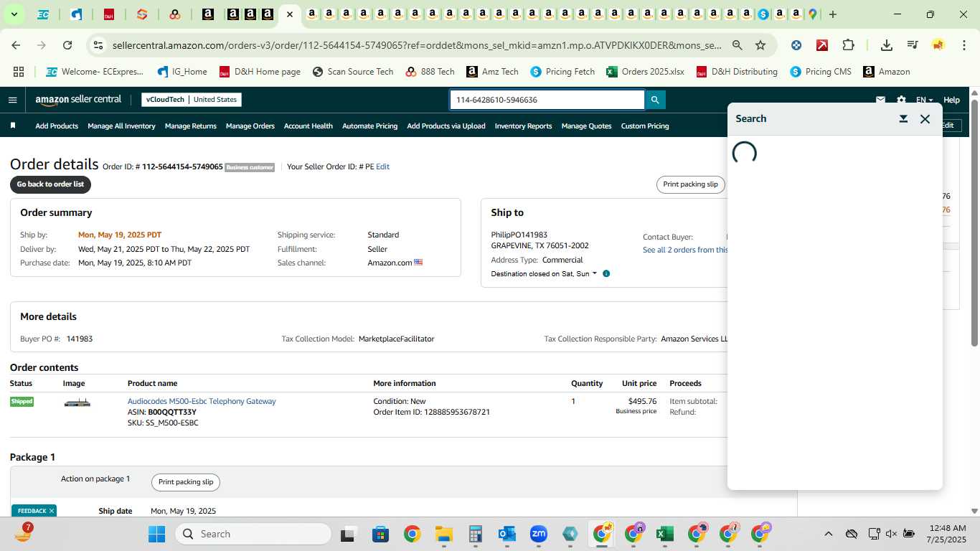Click the order ID search input field

[547, 100]
